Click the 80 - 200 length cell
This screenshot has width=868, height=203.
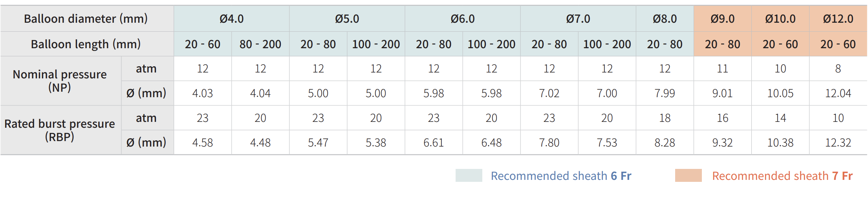[260, 44]
